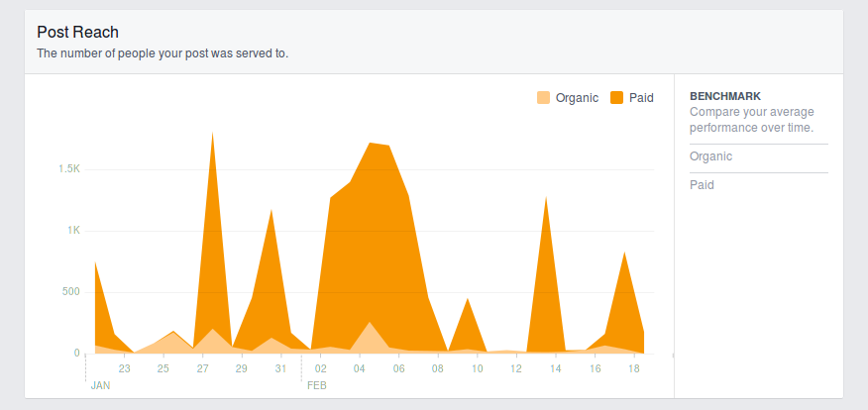The height and width of the screenshot is (410, 868).
Task: Toggle the Organic series legend label
Action: [577, 97]
